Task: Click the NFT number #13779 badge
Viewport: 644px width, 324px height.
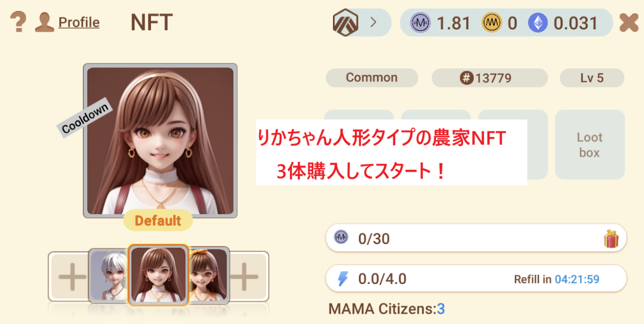Action: (x=490, y=78)
